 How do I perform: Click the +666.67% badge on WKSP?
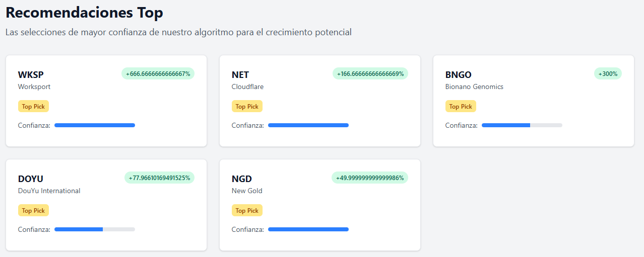158,73
